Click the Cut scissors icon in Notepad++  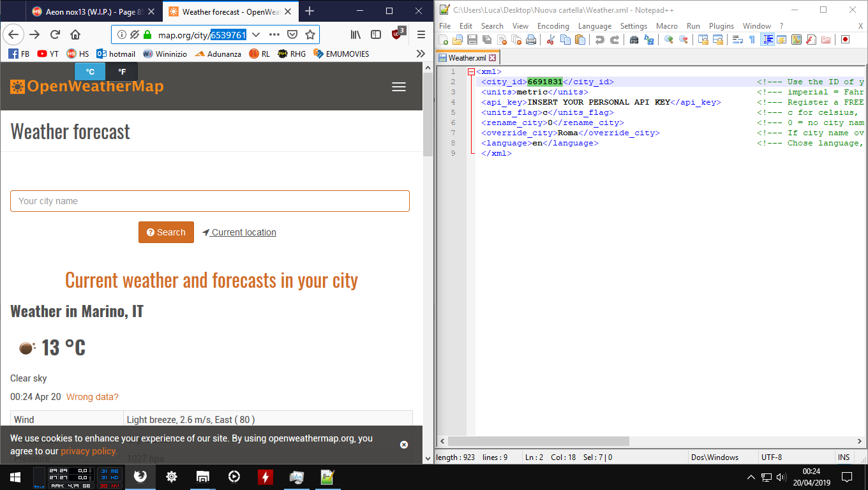550,40
